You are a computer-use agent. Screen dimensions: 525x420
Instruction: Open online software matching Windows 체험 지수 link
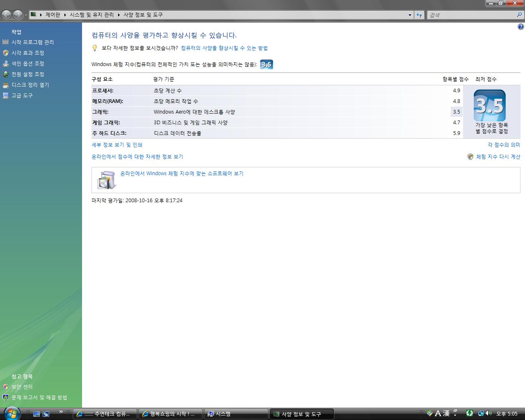pyautogui.click(x=182, y=173)
